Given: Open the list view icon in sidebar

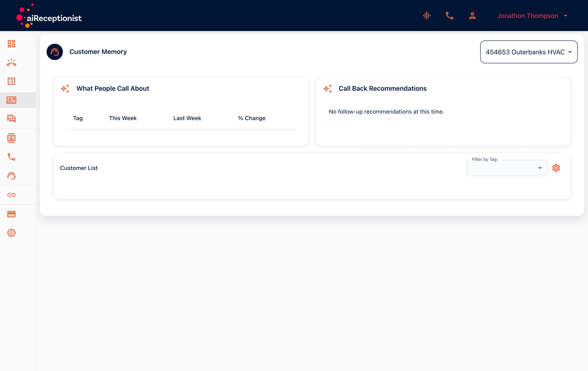Looking at the screenshot, I should coord(11,81).
